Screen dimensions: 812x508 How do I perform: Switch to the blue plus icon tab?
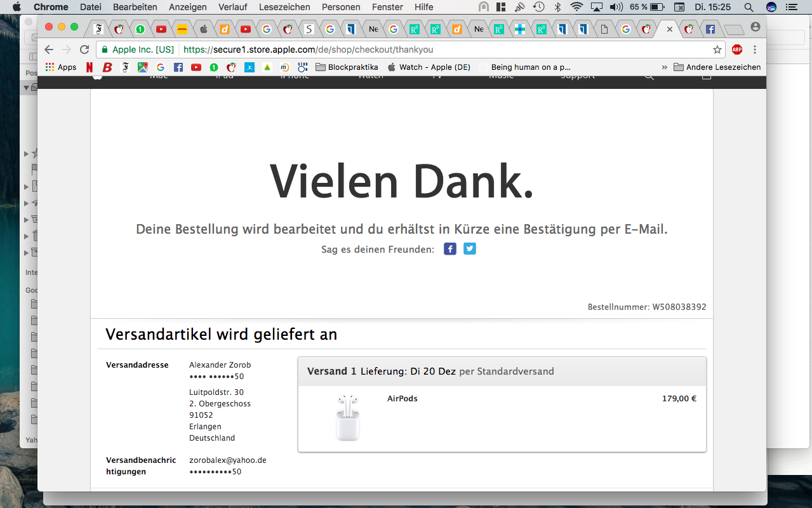coord(519,29)
